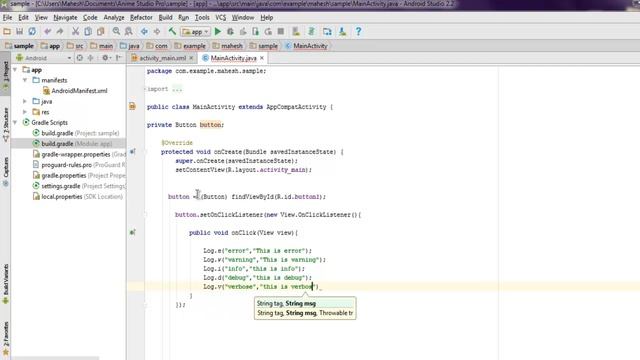The height and width of the screenshot is (360, 640).
Task: Click the Save All toolbar icon
Action: (19, 31)
